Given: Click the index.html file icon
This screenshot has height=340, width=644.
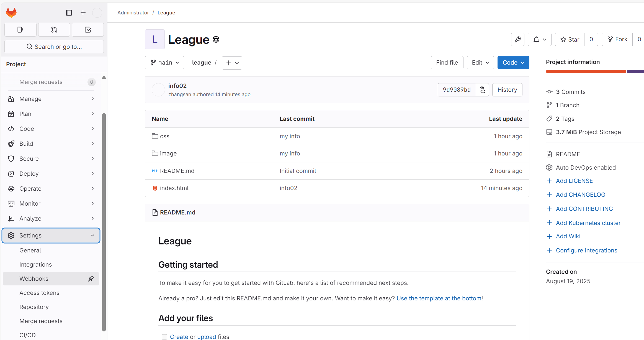Looking at the screenshot, I should [155, 188].
